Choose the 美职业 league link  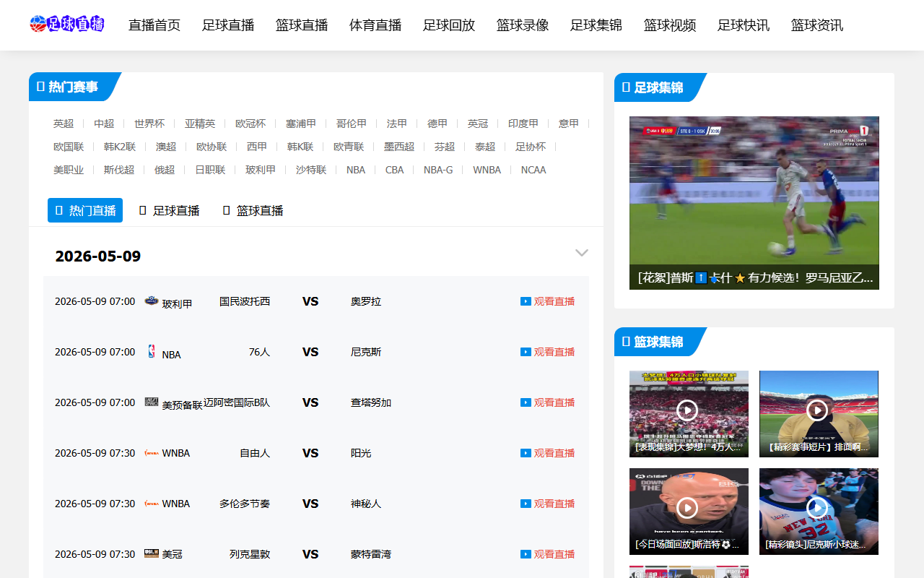pyautogui.click(x=69, y=170)
